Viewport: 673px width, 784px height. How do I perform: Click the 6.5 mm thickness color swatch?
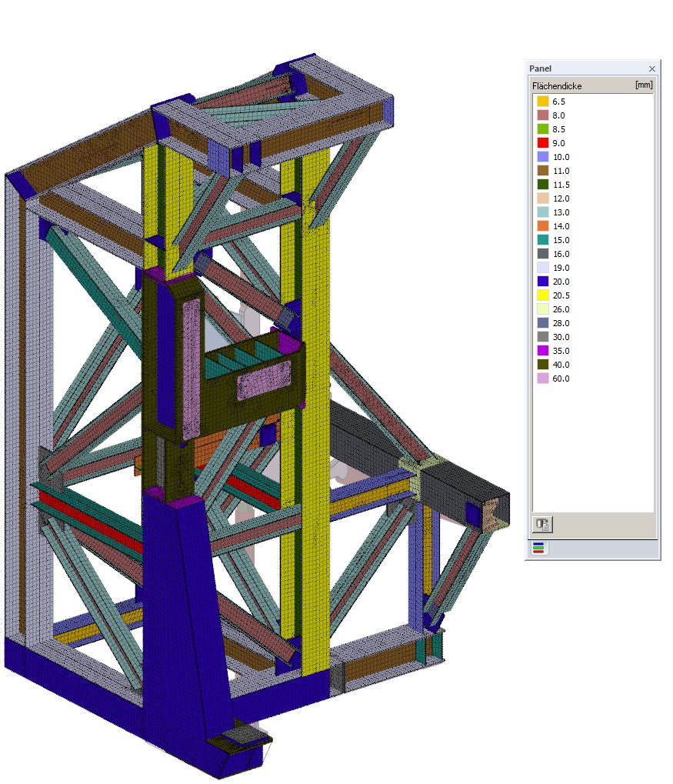543,102
